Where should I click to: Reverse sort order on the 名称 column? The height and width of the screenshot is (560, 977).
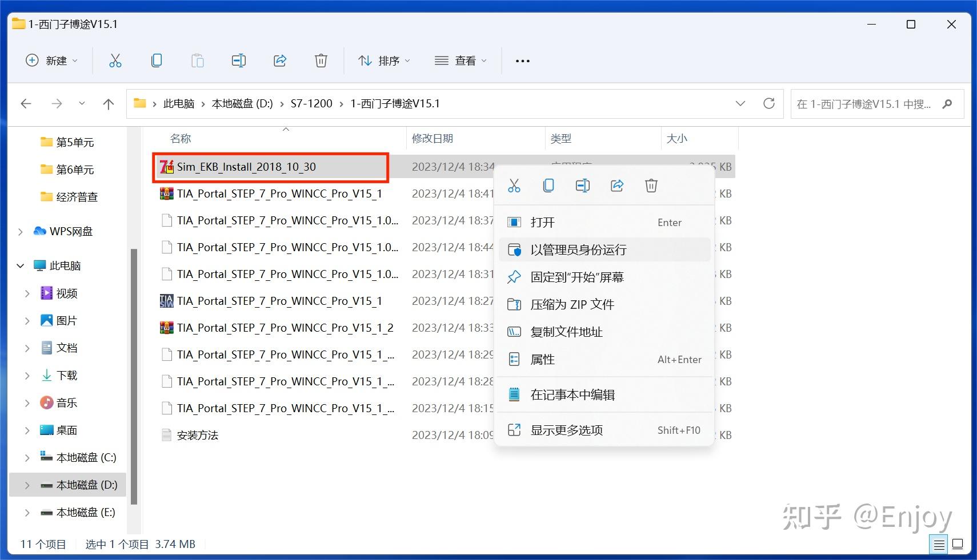tap(180, 138)
